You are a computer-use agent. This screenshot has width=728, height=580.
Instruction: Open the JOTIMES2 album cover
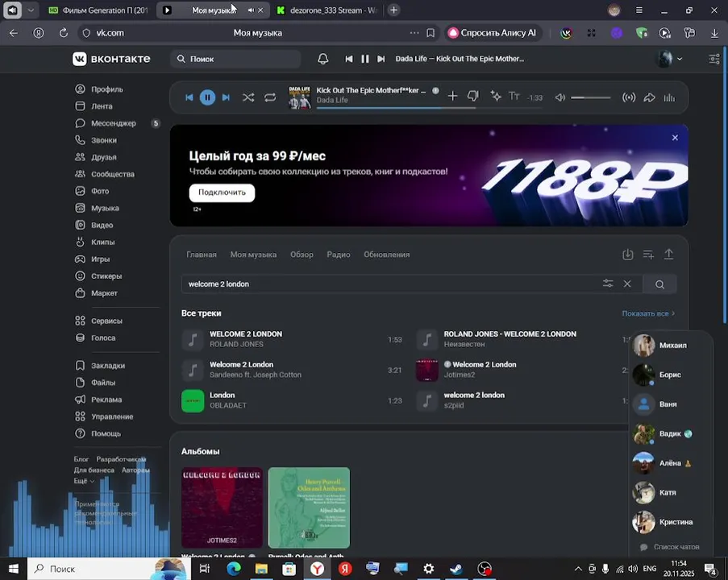[222, 507]
